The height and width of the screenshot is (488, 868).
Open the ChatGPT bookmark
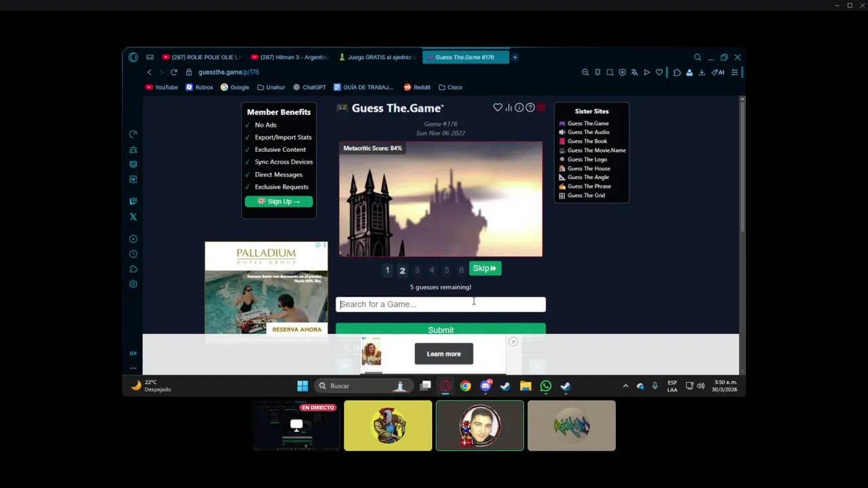(x=309, y=87)
